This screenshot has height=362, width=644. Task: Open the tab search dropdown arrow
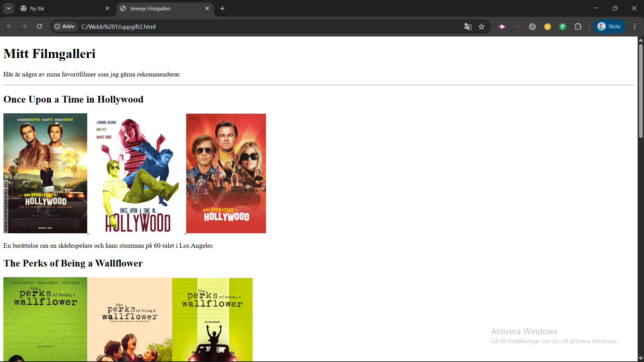click(x=9, y=8)
